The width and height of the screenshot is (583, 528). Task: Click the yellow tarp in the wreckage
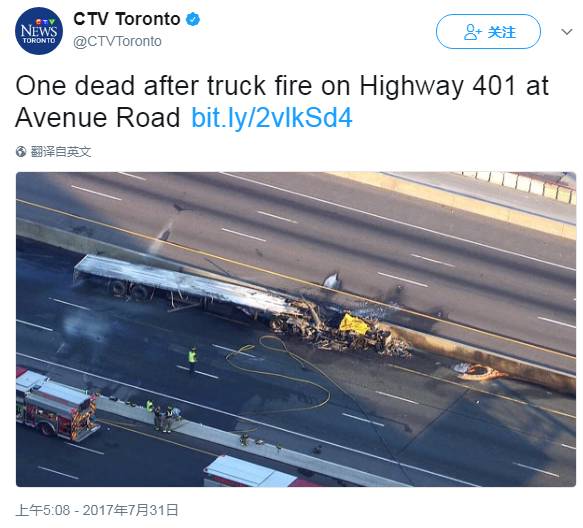point(354,323)
